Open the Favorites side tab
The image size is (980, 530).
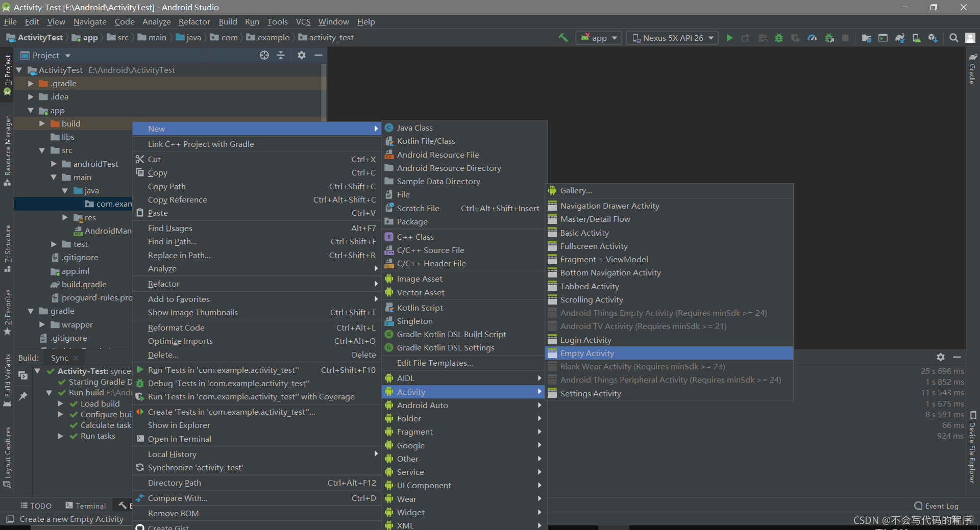[7, 312]
